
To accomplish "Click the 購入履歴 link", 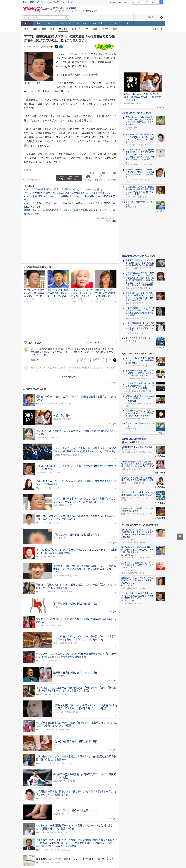I will 152,18.
